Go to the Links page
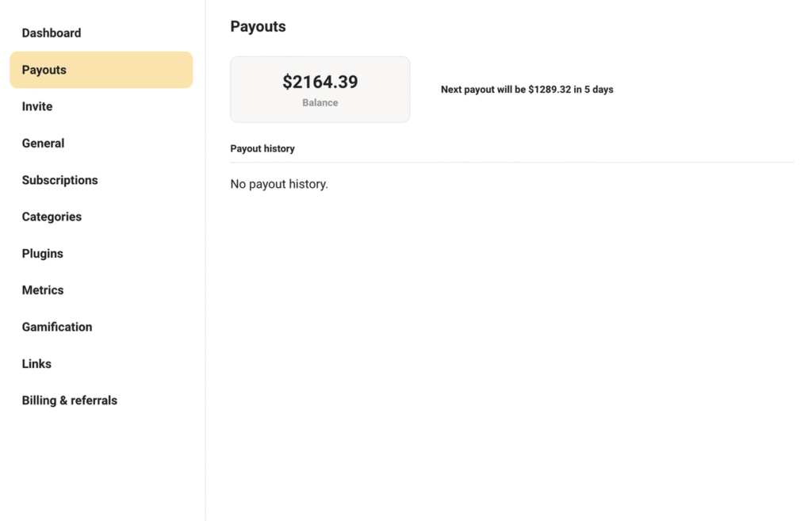The width and height of the screenshot is (812, 521). [36, 363]
